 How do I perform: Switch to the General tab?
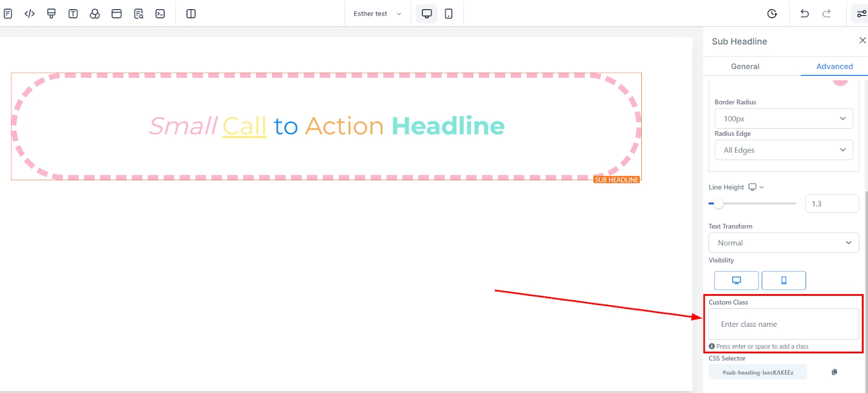(745, 66)
